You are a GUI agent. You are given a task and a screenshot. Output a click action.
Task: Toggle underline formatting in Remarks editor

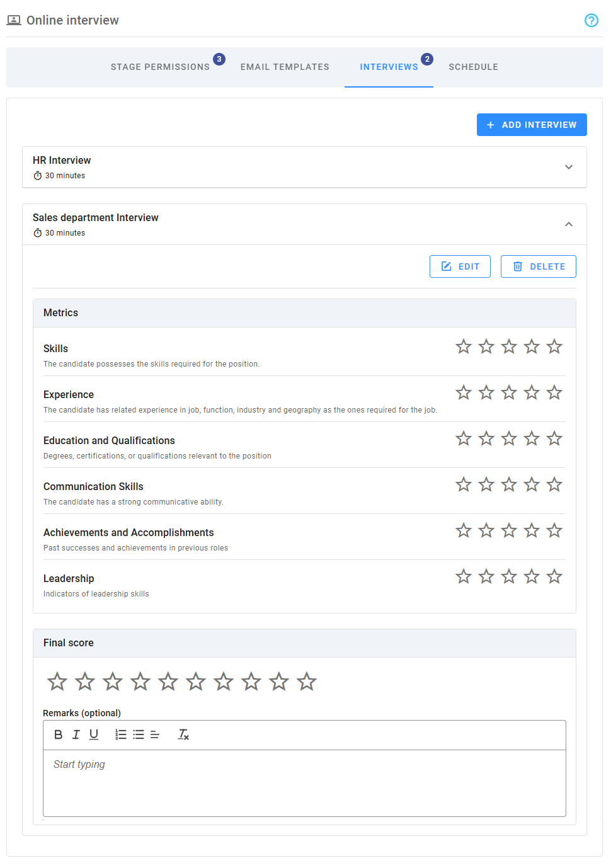click(x=94, y=734)
